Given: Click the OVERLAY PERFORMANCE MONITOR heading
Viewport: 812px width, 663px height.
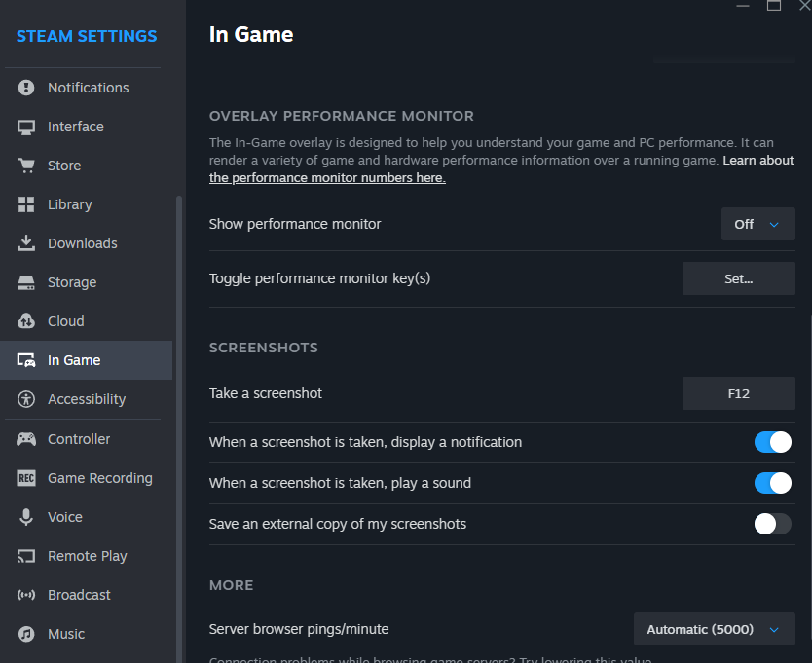Looking at the screenshot, I should pos(342,116).
